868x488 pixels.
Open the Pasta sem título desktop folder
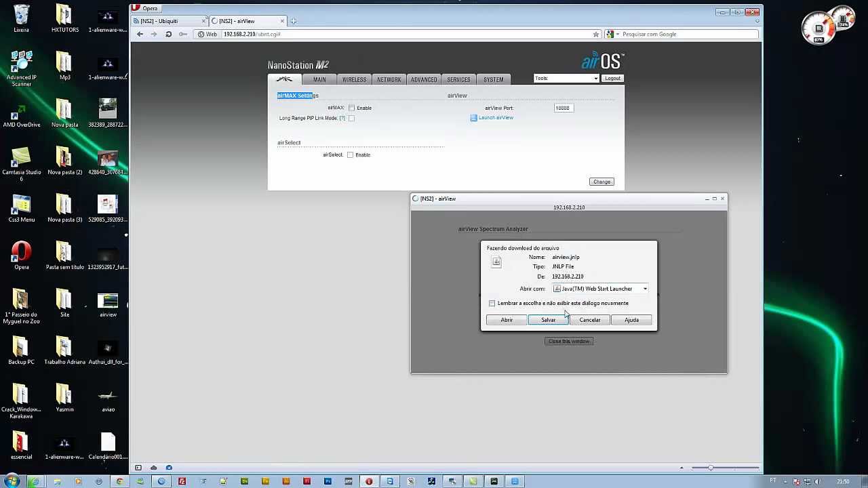(64, 256)
